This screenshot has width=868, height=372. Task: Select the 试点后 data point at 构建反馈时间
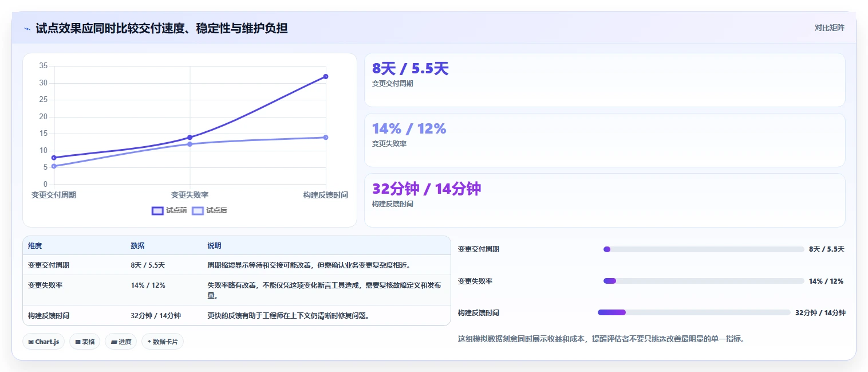pos(325,137)
